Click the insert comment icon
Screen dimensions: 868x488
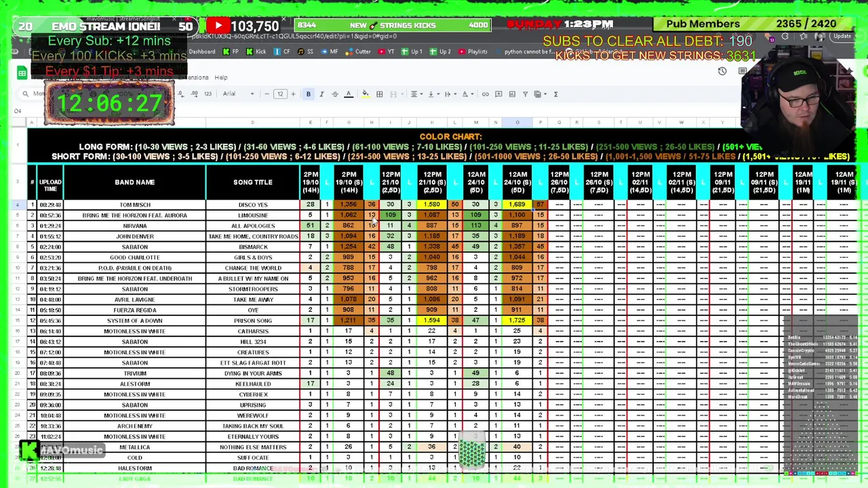click(x=498, y=94)
